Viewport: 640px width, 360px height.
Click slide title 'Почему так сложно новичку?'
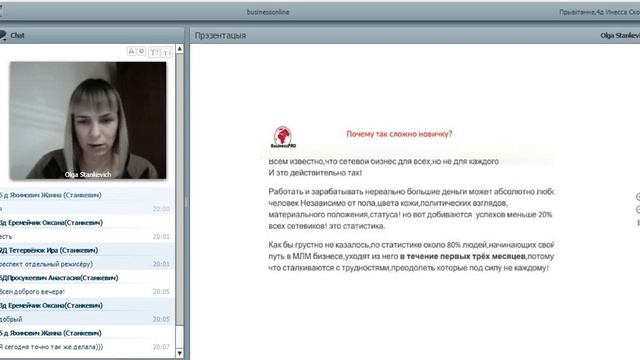[399, 134]
